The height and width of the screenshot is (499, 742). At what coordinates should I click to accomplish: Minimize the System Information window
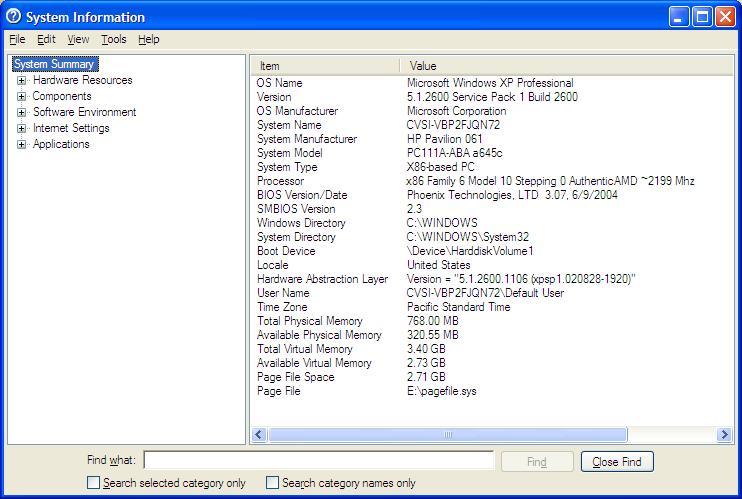[679, 17]
